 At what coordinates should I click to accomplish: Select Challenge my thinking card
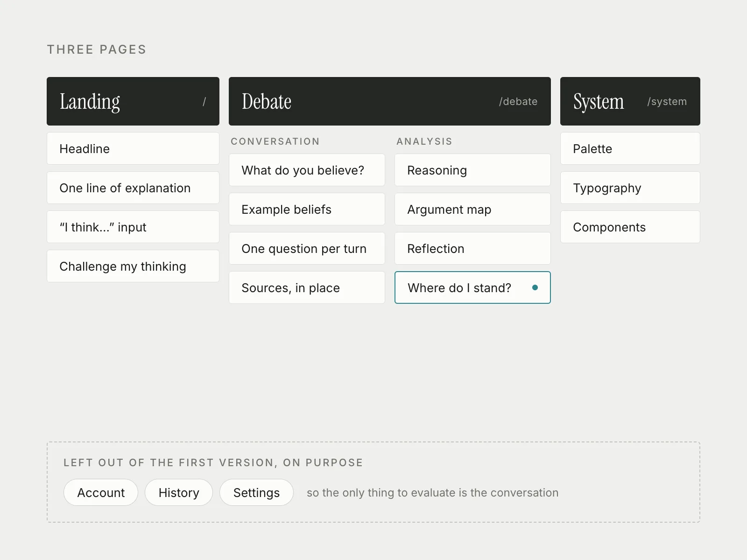tap(133, 266)
